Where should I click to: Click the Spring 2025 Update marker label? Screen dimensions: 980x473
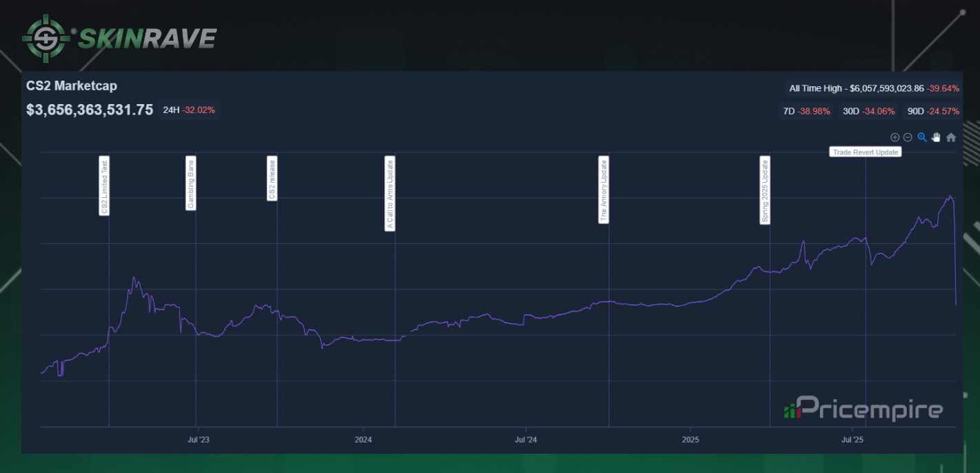(x=765, y=190)
